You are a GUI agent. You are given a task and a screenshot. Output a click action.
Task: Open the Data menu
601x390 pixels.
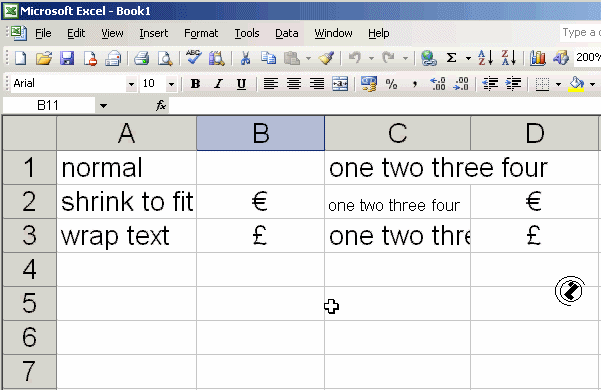[286, 33]
